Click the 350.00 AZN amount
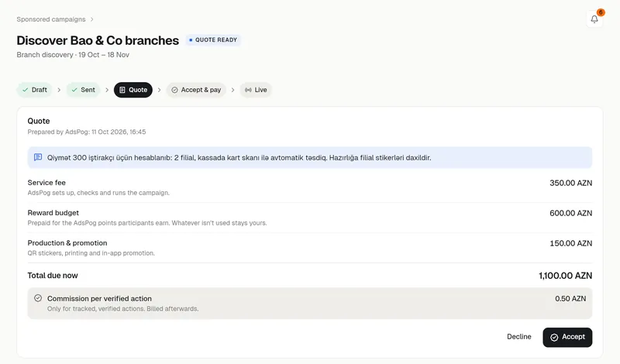Viewport: 620px width, 364px height. (x=570, y=183)
